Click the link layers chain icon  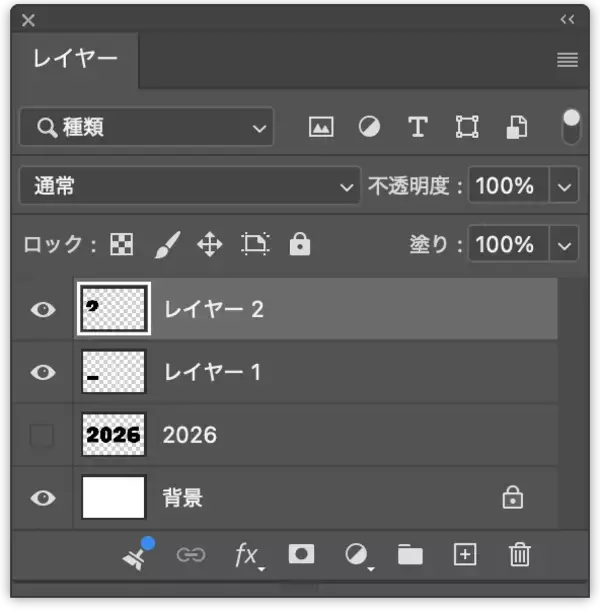coord(191,555)
